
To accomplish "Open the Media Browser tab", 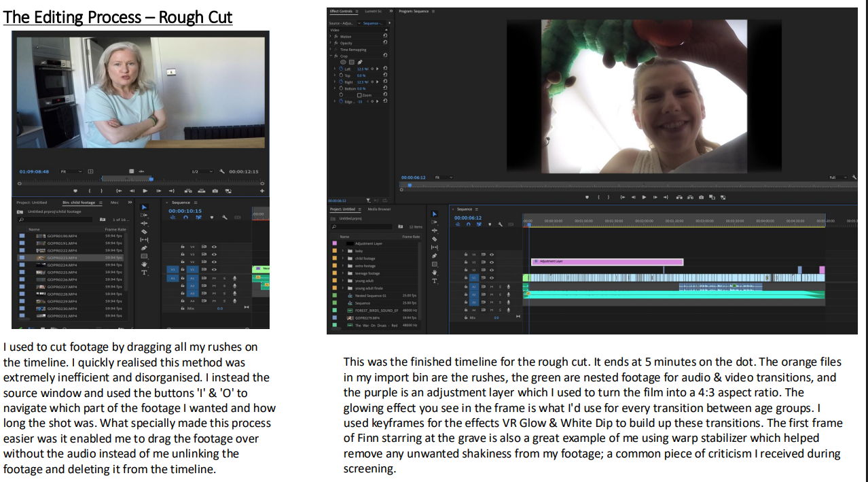I will (379, 209).
